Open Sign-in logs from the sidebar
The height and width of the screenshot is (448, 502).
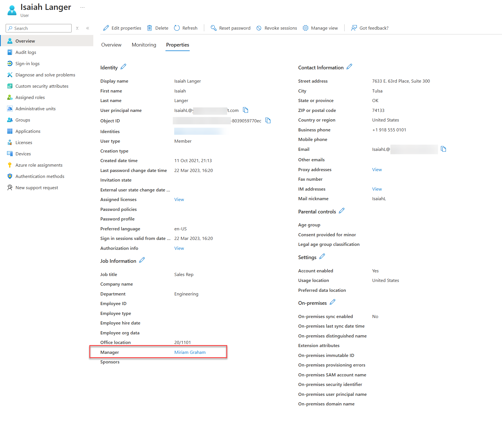(27, 63)
